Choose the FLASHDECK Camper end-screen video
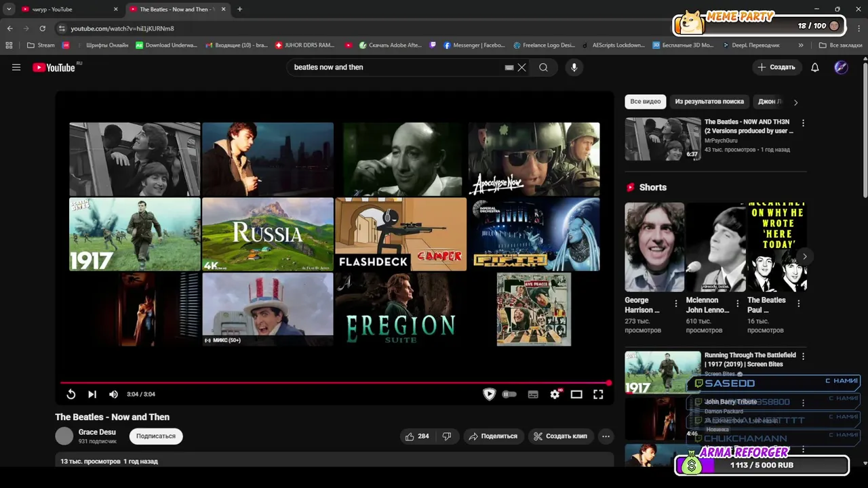Image resolution: width=868 pixels, height=488 pixels. pyautogui.click(x=401, y=235)
